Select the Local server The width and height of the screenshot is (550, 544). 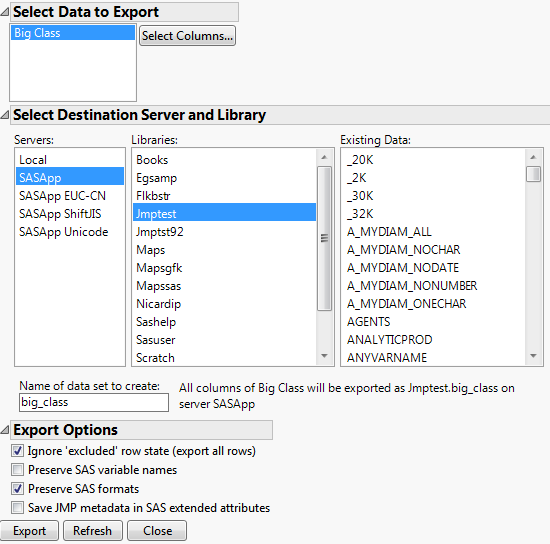pyautogui.click(x=70, y=160)
